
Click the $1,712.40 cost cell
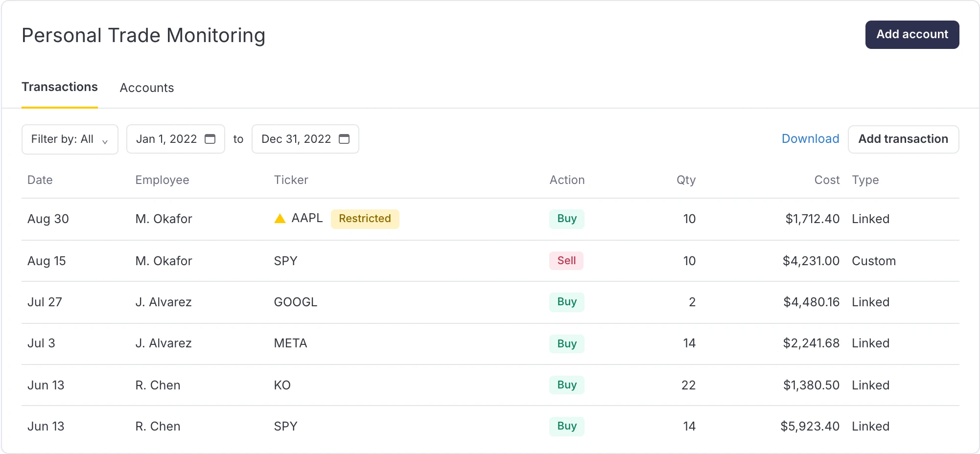tap(813, 219)
